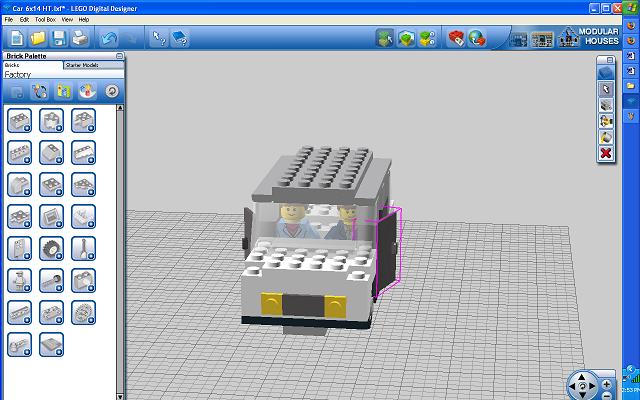Open the View menu
This screenshot has height=400, width=640.
(x=67, y=19)
